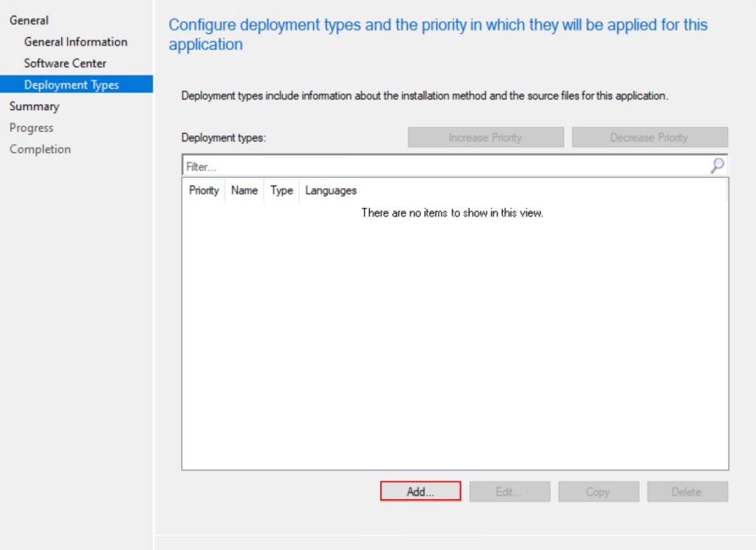
Task: Open the General Information page
Action: pyautogui.click(x=75, y=42)
